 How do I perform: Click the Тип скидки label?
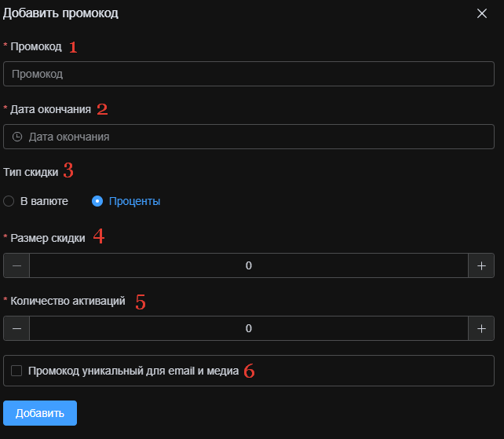pyautogui.click(x=31, y=172)
